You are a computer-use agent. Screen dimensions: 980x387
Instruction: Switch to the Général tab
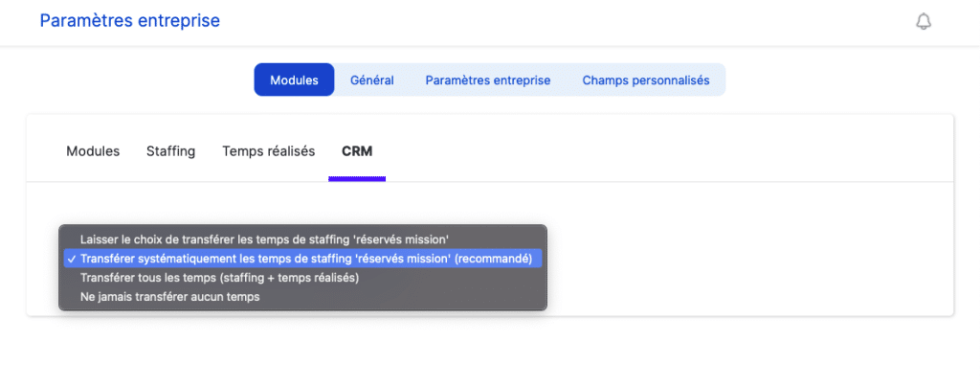[x=372, y=80]
